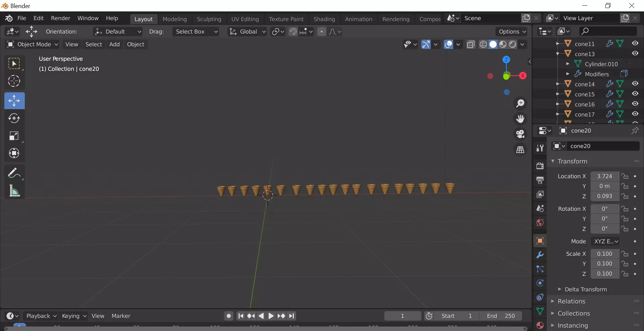
Task: Open the Physics properties tab
Action: pos(540,283)
